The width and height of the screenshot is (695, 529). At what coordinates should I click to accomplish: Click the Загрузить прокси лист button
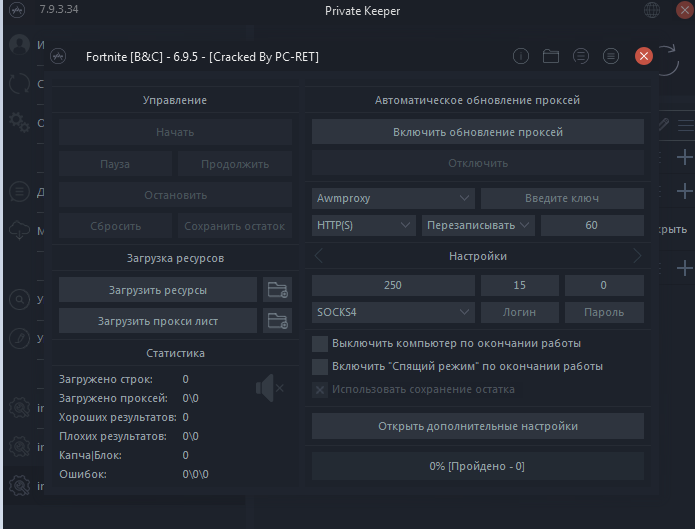click(x=158, y=321)
